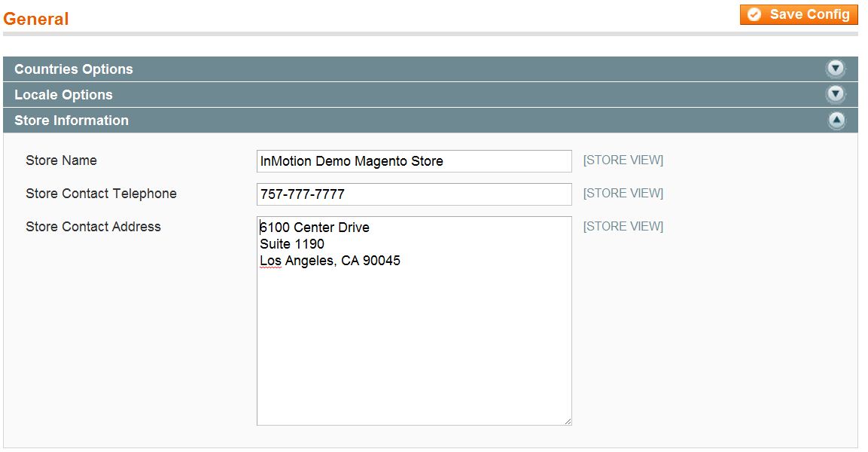Expand Locale Options using its arrow icon
868x452 pixels.
pyautogui.click(x=836, y=95)
